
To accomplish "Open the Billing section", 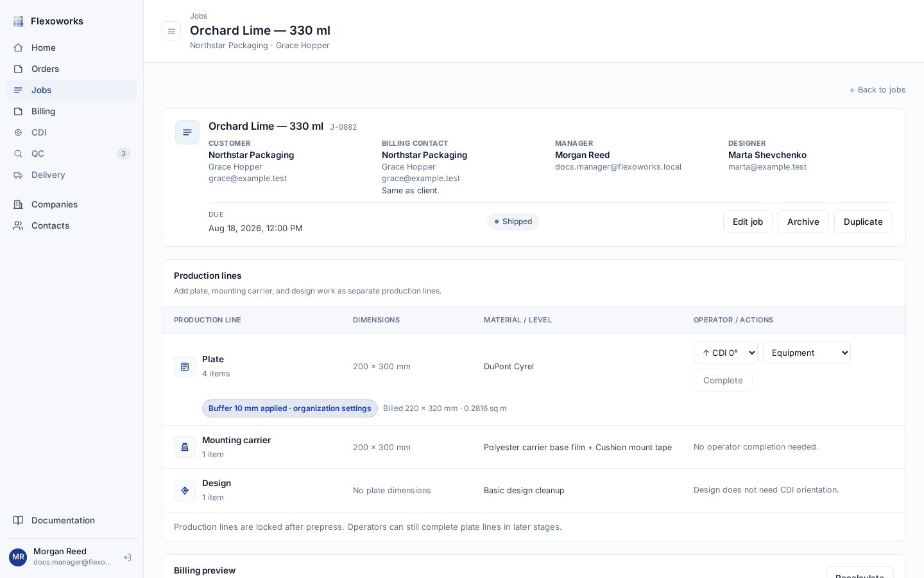I will (71, 111).
